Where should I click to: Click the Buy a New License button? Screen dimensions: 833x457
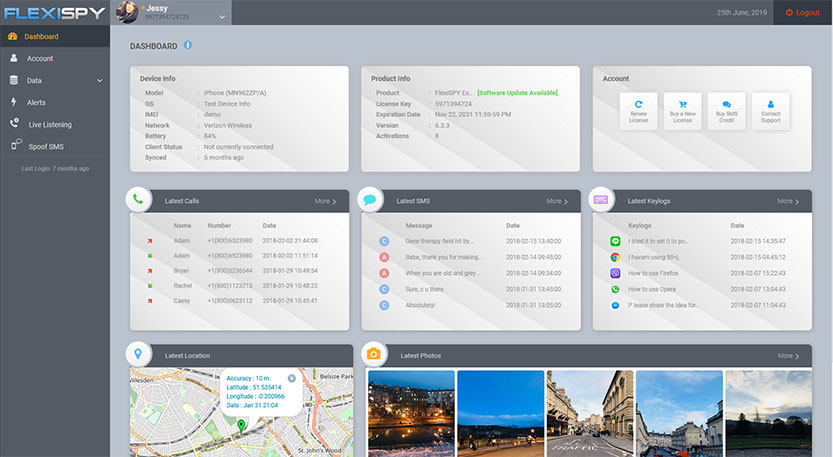[682, 111]
